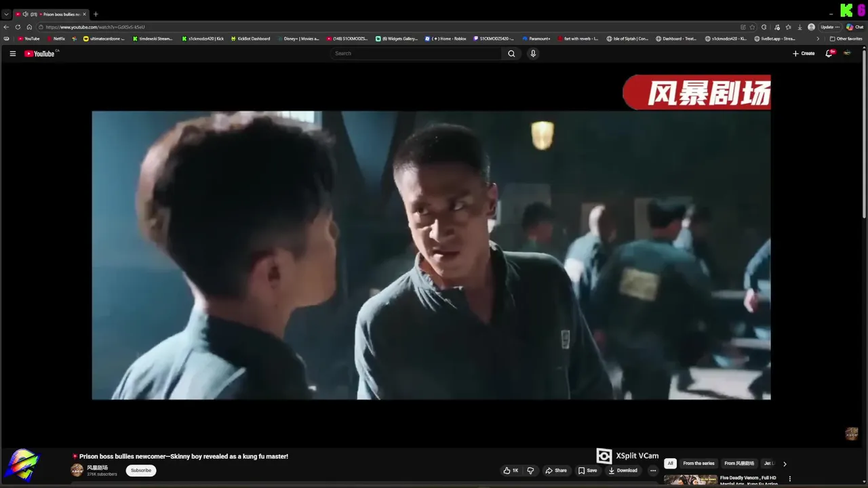Start voice search with microphone icon

coord(533,54)
